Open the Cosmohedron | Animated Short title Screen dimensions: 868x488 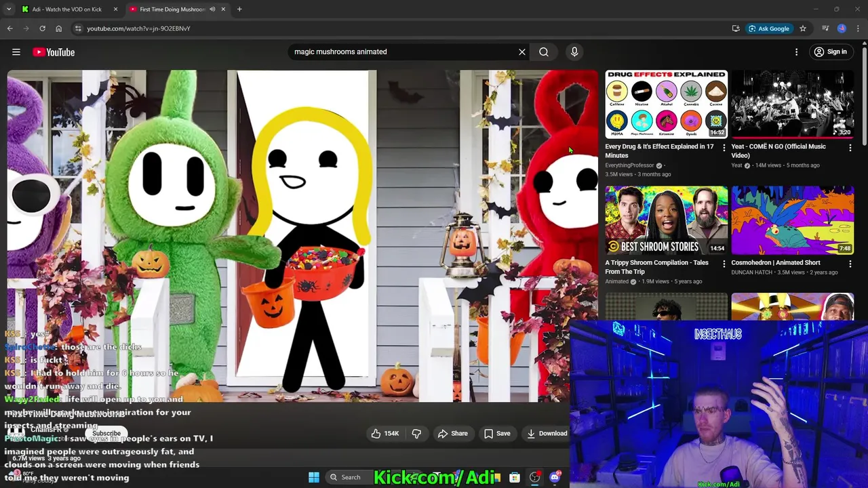[775, 262]
